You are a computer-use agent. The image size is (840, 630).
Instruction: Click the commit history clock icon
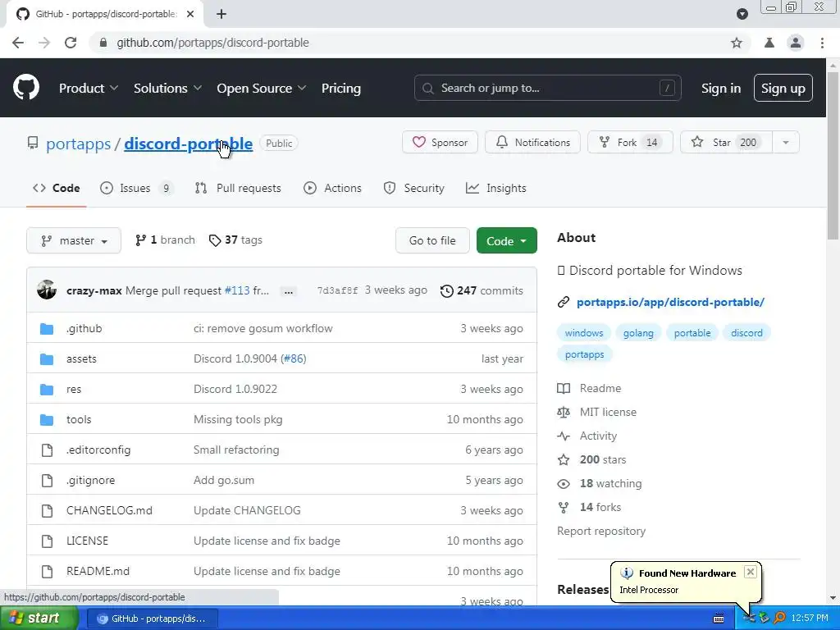447,290
